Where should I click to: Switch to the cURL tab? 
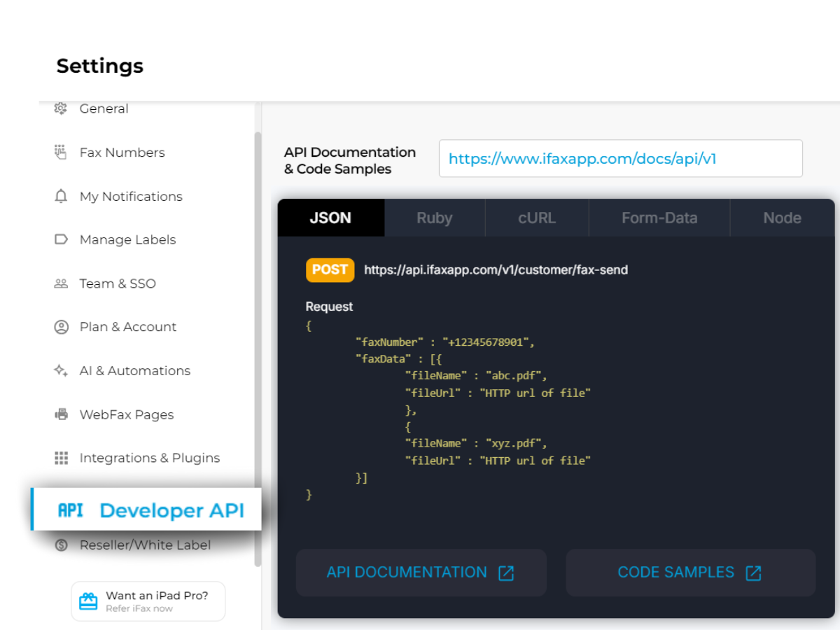tap(537, 218)
